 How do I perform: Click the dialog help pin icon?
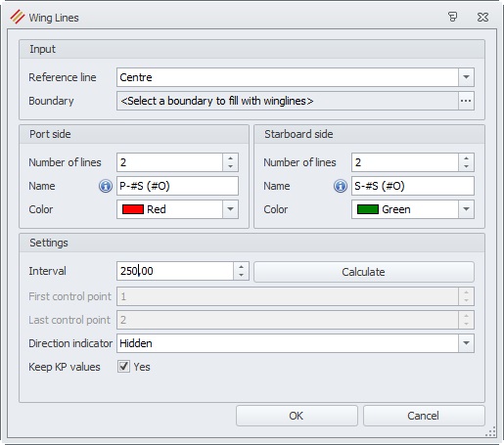point(452,17)
